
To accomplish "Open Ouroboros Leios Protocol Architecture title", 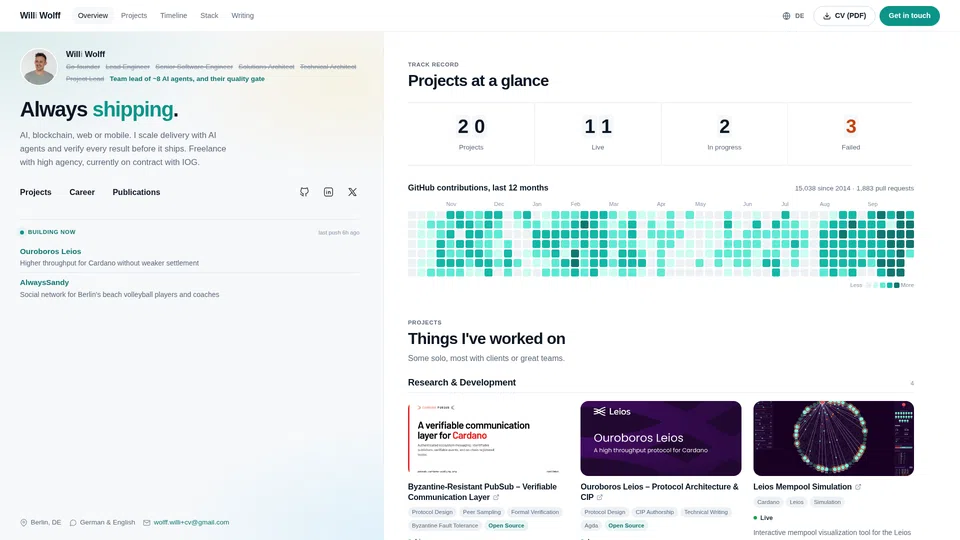I will tap(659, 492).
